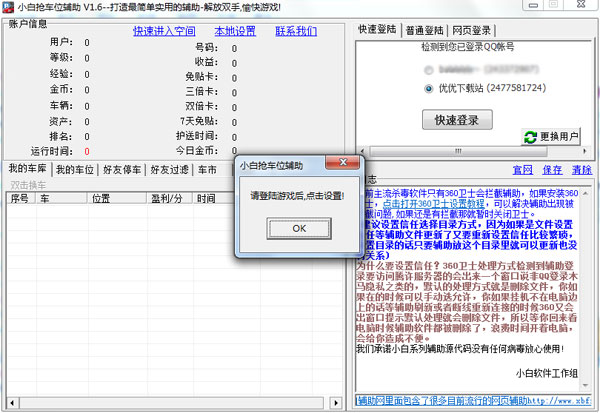Click the 今日金币 label
Image resolution: width=600 pixels, height=413 pixels.
point(197,150)
